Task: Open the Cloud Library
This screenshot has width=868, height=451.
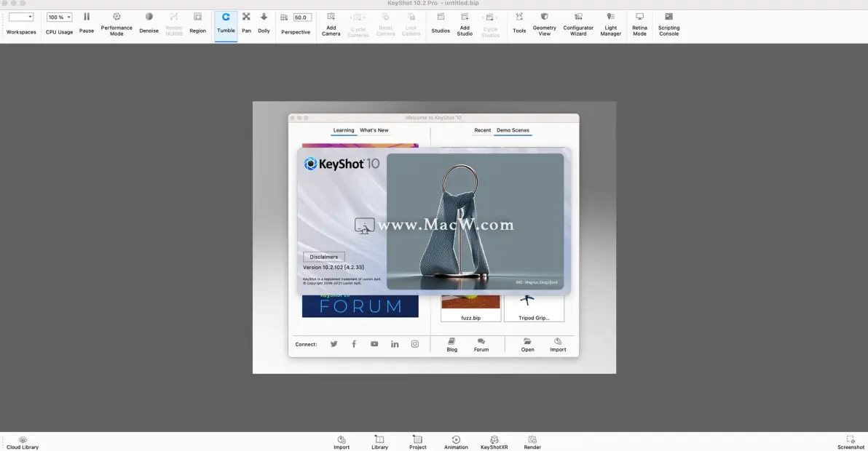Action: 23,443
